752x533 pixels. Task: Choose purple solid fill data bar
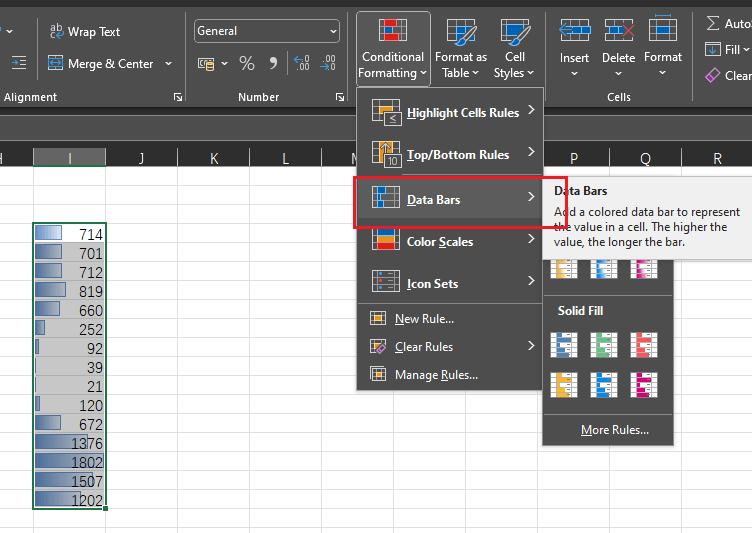pos(644,385)
